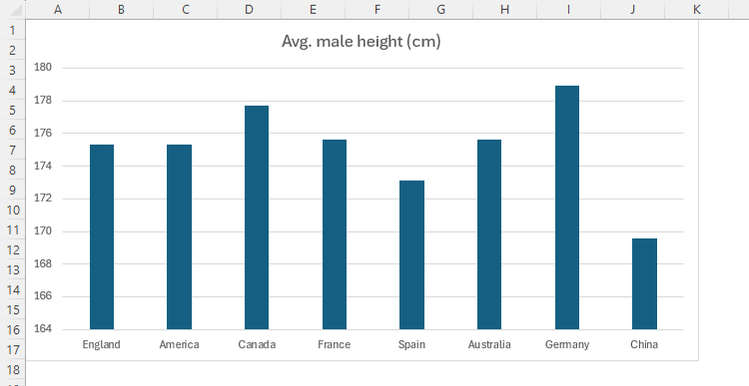The width and height of the screenshot is (749, 386).
Task: Select column B header
Action: pyautogui.click(x=121, y=10)
